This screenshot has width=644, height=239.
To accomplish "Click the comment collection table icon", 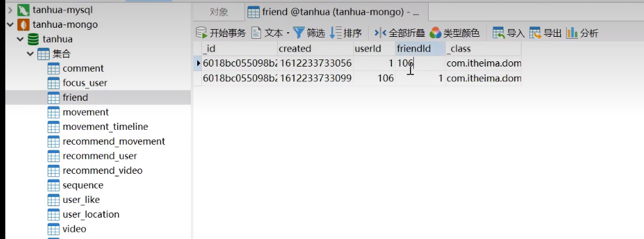I will [x=54, y=68].
